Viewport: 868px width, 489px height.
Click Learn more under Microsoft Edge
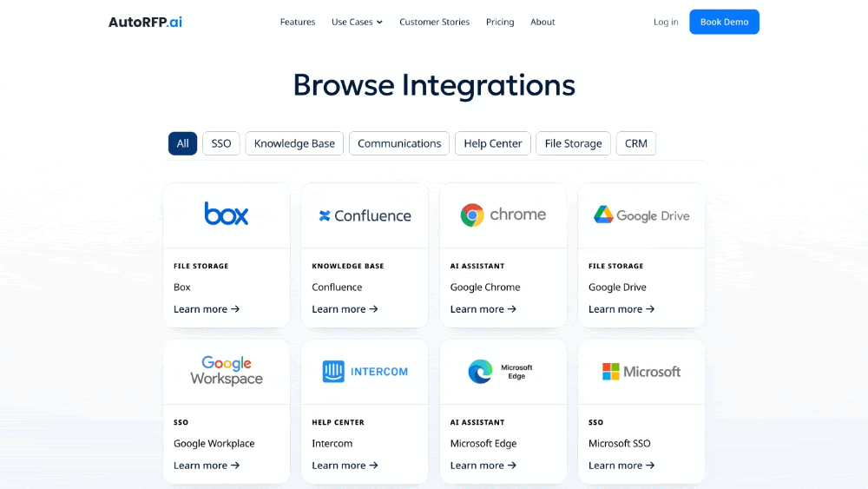coord(483,466)
